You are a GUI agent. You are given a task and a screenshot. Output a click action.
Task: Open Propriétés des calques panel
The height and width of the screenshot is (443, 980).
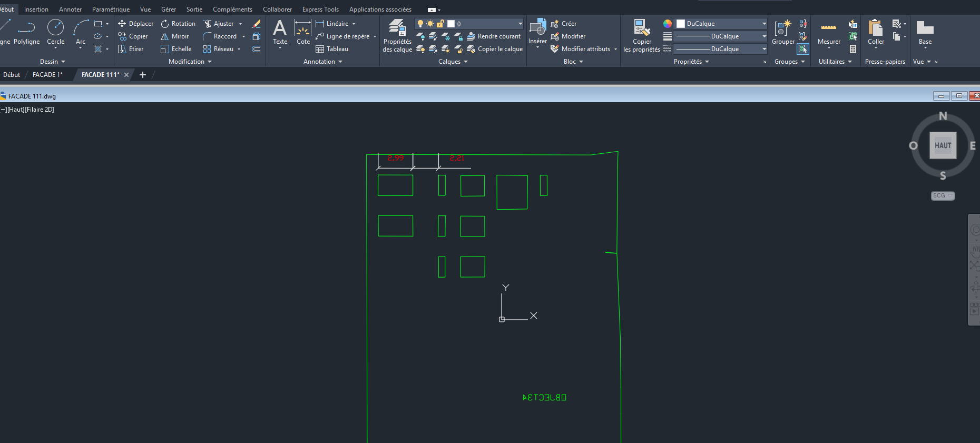coord(397,36)
